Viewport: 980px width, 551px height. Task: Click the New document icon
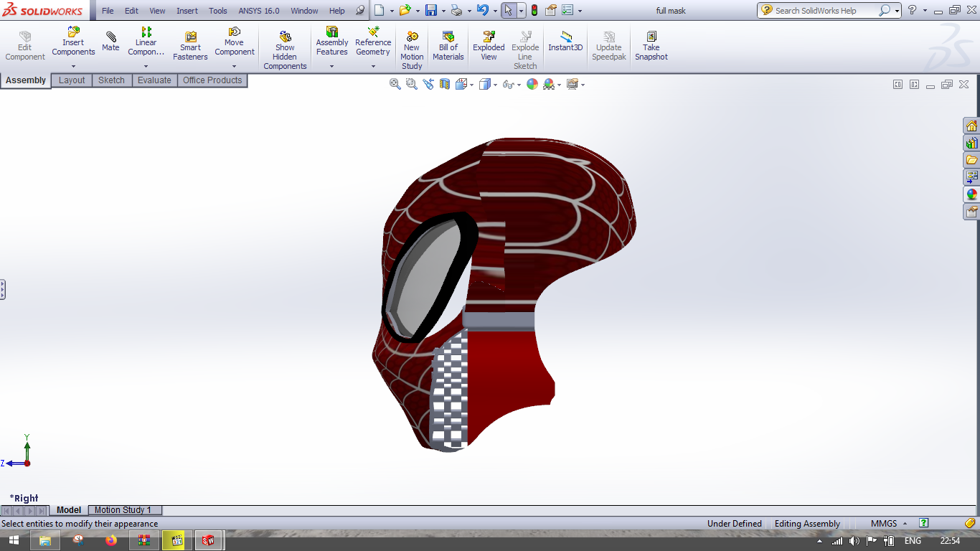pyautogui.click(x=379, y=10)
